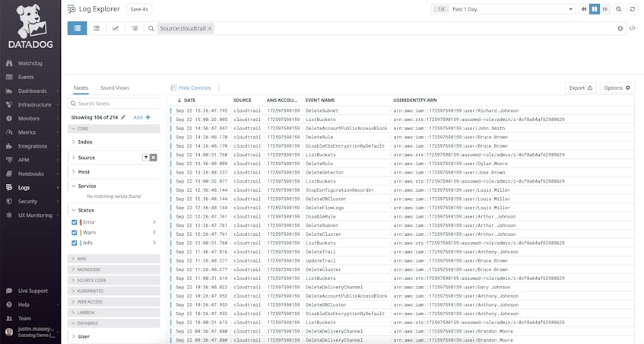Open APM in sidebar
This screenshot has width=644, height=344.
pyautogui.click(x=23, y=160)
